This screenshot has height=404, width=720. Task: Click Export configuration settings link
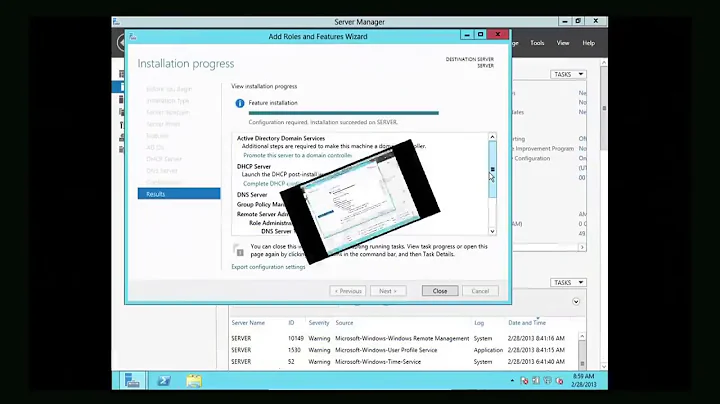(268, 267)
